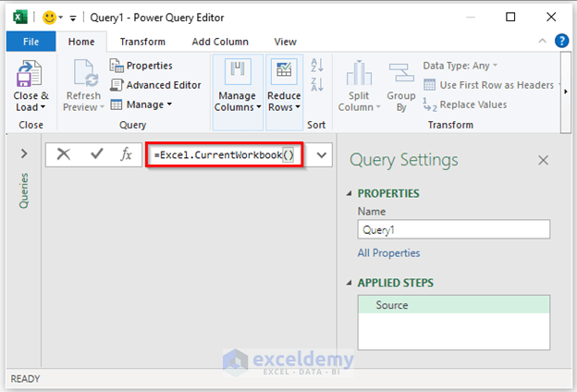Click the Split Column icon
Screen dimensions: 577x392
click(x=359, y=73)
